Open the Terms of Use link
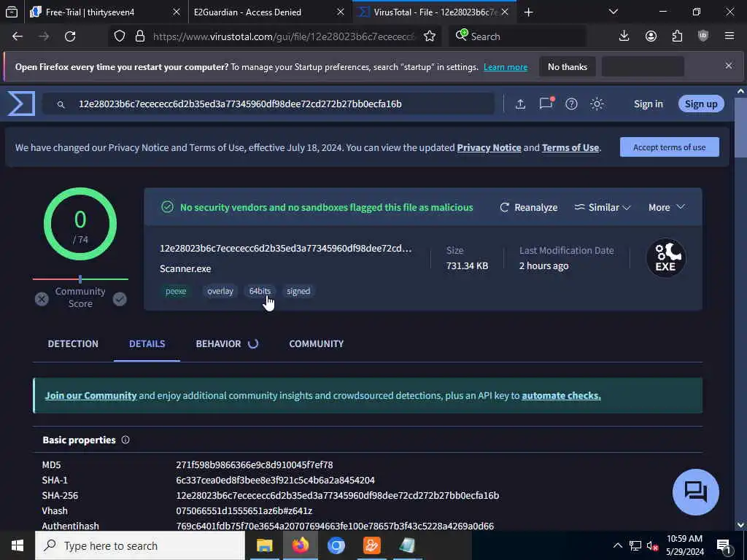This screenshot has height=560, width=747. coord(570,147)
